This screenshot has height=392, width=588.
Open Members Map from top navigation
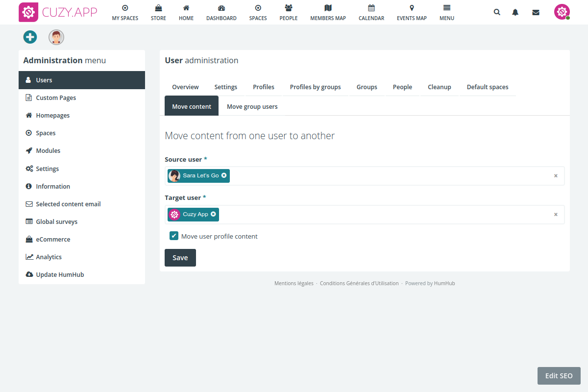tap(328, 13)
